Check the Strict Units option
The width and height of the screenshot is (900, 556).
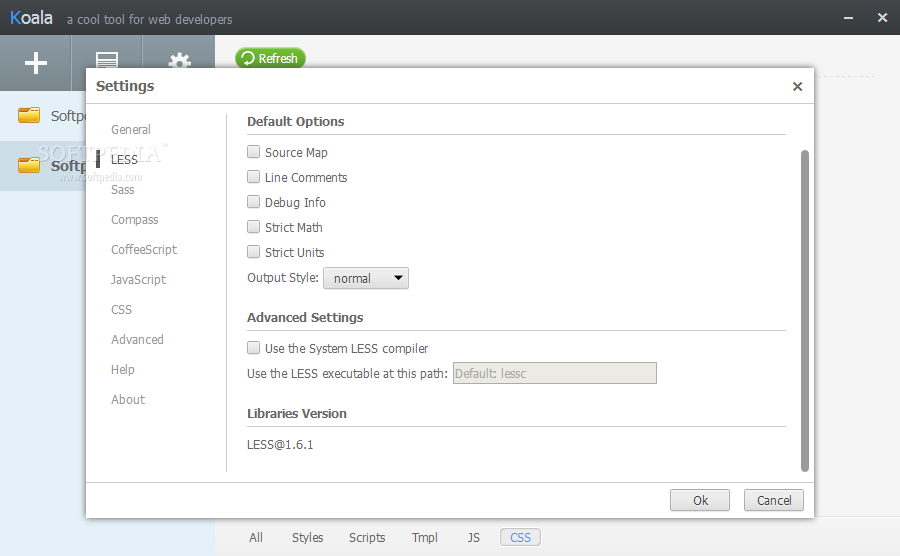(x=253, y=251)
